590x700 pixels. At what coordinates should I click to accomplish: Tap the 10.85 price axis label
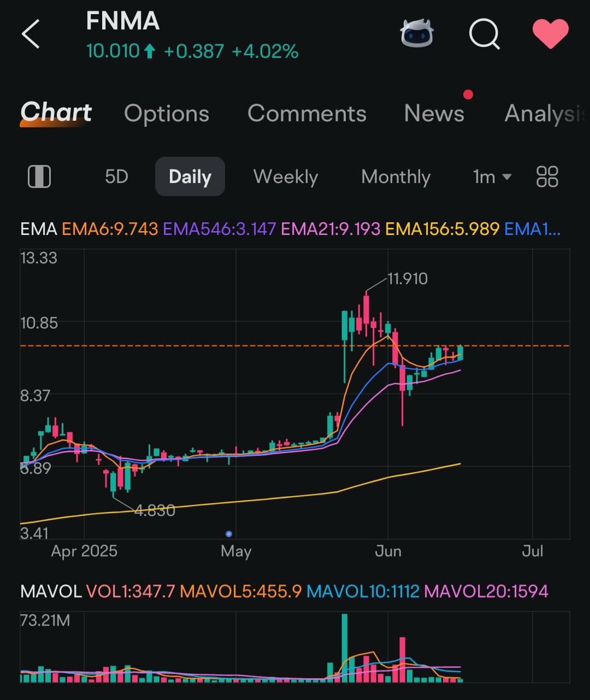(39, 323)
